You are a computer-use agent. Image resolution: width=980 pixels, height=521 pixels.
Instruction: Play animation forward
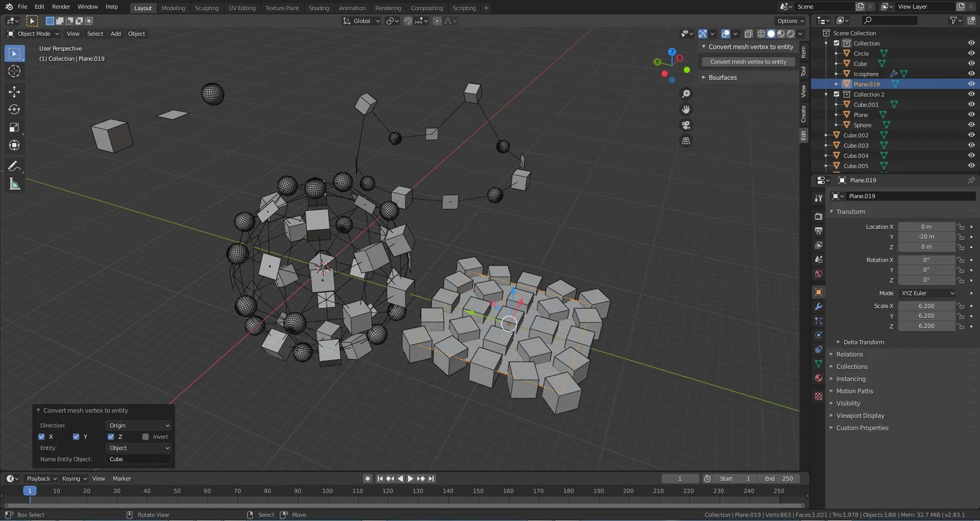[x=410, y=479]
